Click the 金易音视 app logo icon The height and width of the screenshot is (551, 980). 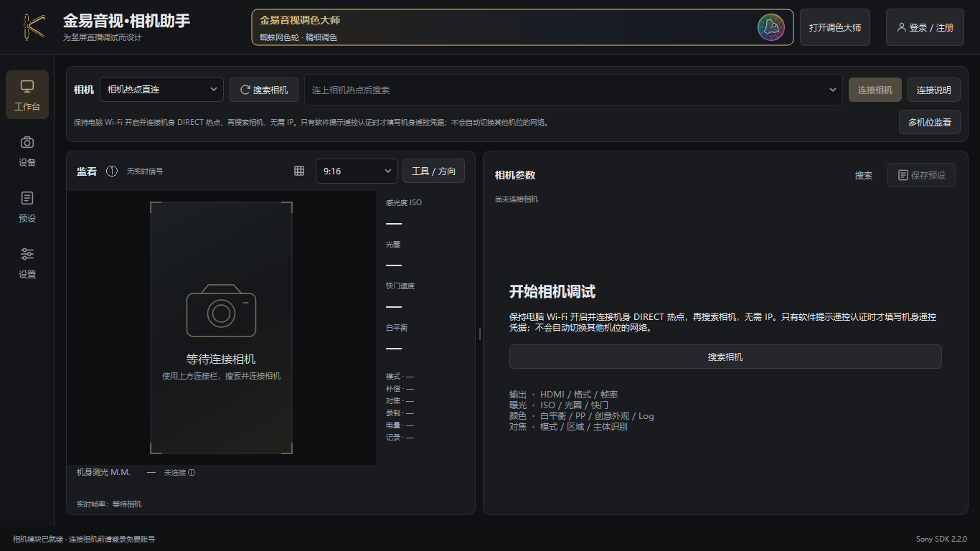(x=33, y=27)
